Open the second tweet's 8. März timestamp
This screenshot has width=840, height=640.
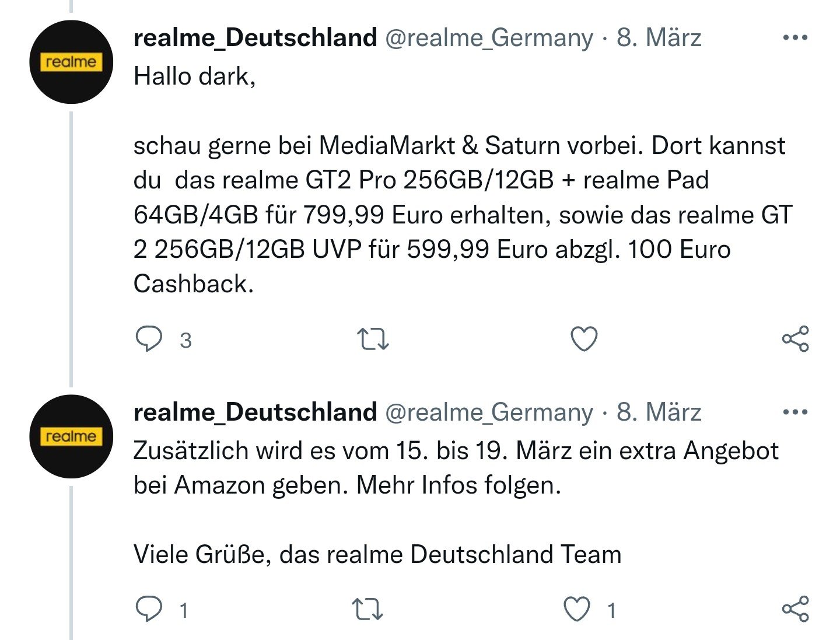tap(659, 412)
